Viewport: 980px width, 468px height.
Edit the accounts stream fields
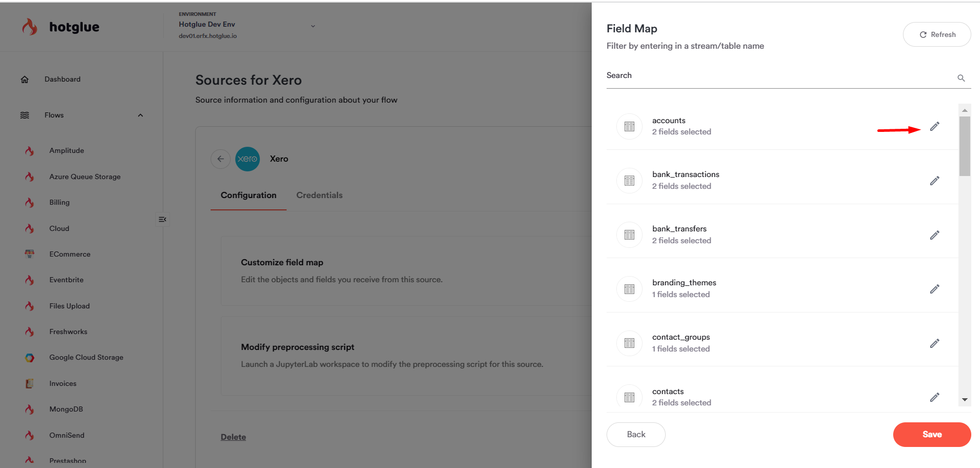934,126
